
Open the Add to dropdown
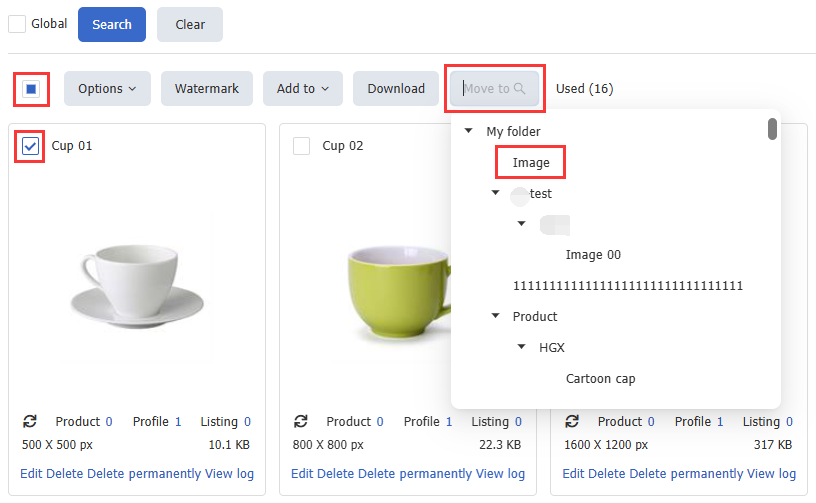tap(303, 89)
